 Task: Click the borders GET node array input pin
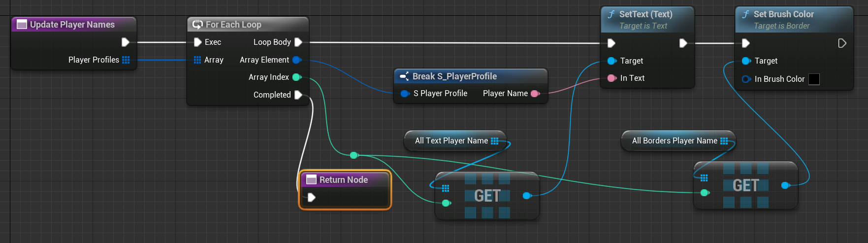pyautogui.click(x=704, y=178)
